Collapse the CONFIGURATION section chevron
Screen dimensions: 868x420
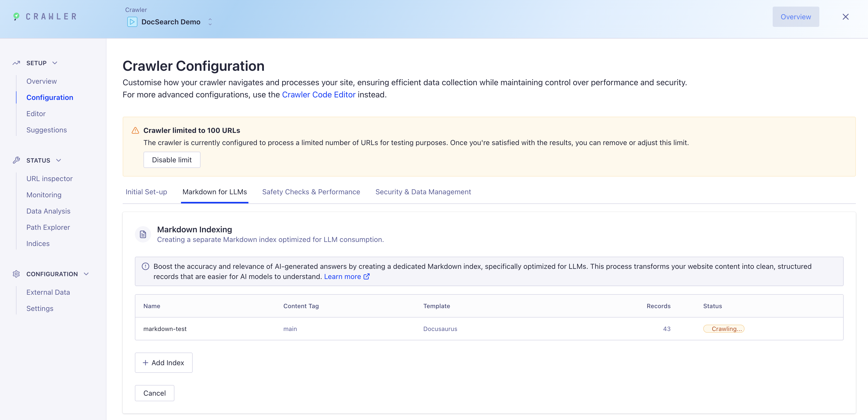coord(86,274)
